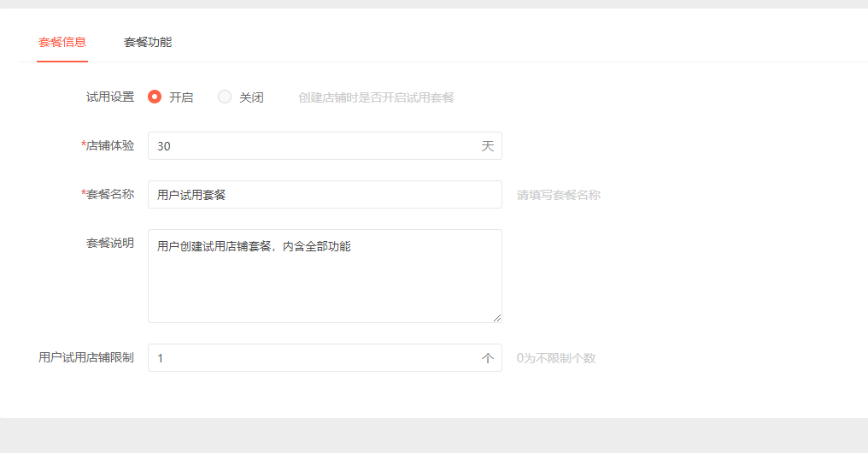Click the 个 unit suffix
This screenshot has width=868, height=453.
pos(487,358)
